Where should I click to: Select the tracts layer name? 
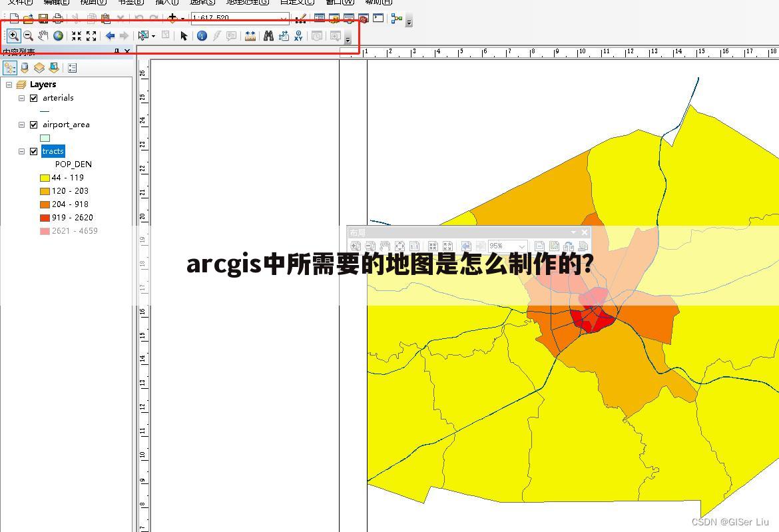pos(53,152)
